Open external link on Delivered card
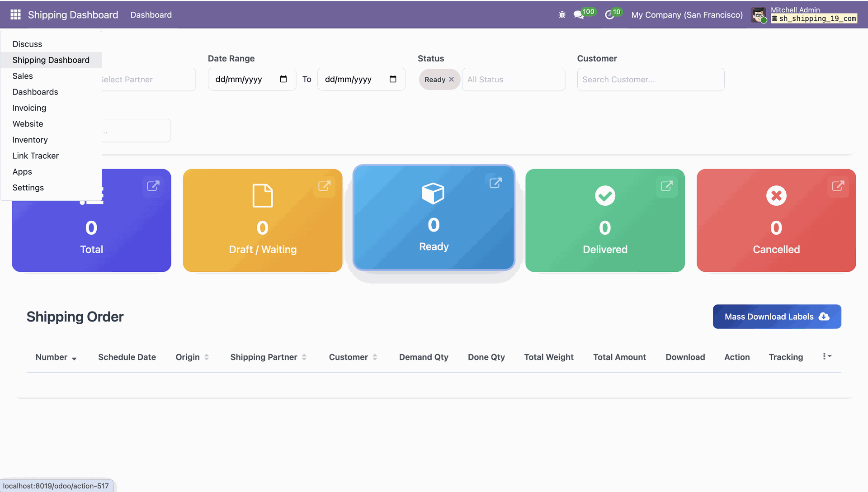This screenshot has height=492, width=868. [666, 186]
